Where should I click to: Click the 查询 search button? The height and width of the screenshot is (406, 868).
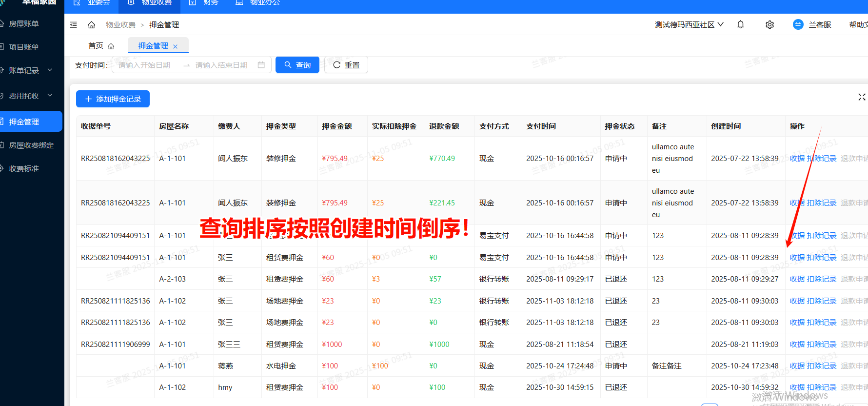(x=297, y=65)
